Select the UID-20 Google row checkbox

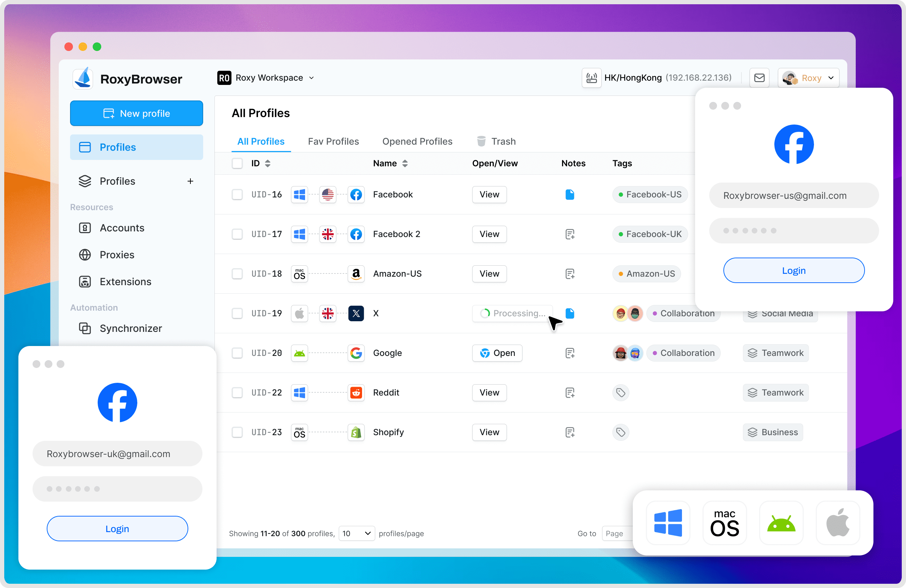237,353
